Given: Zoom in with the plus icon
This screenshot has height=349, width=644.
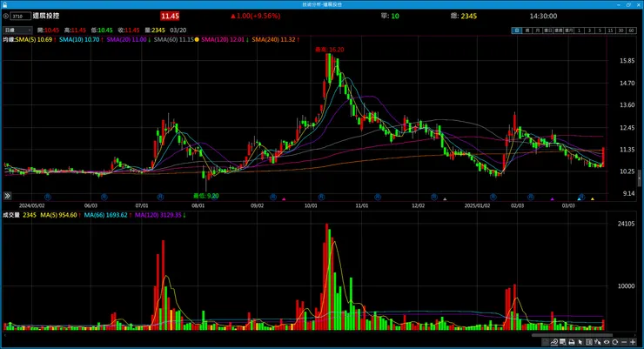Looking at the screenshot, I should coord(633,342).
